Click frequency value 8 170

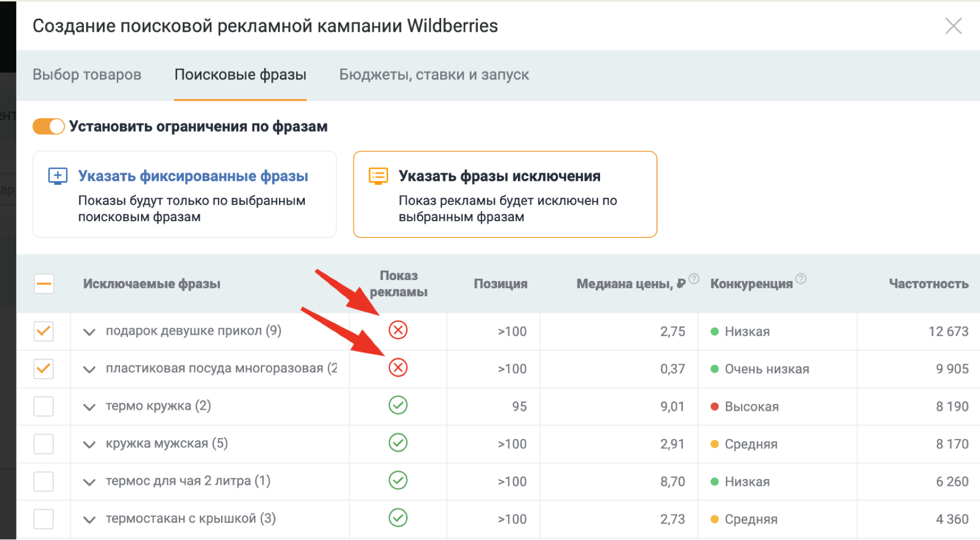coord(952,444)
